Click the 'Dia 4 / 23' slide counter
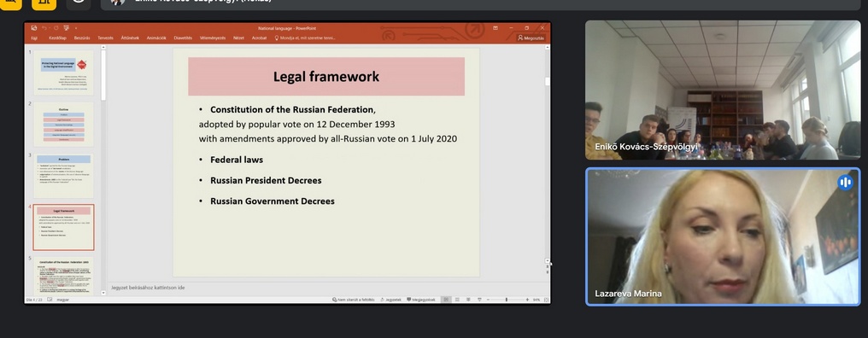This screenshot has width=868, height=338. point(34,300)
